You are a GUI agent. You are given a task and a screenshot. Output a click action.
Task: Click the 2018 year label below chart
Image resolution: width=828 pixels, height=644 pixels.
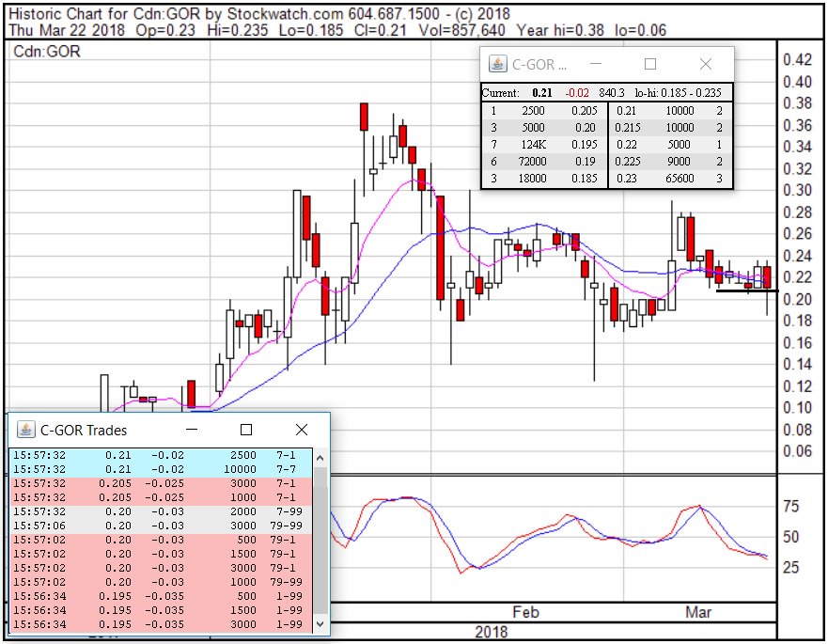pos(492,632)
